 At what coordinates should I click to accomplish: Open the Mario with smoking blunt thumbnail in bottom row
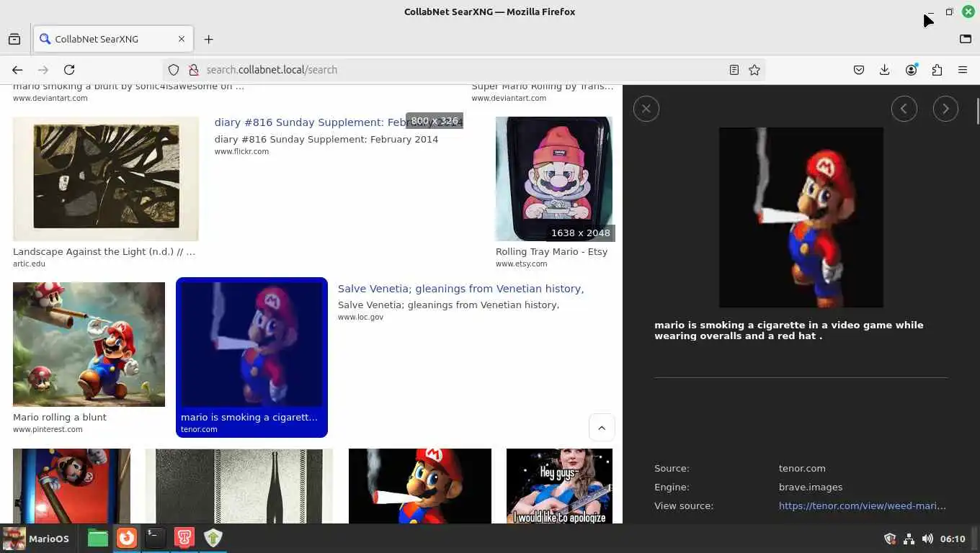click(x=420, y=486)
